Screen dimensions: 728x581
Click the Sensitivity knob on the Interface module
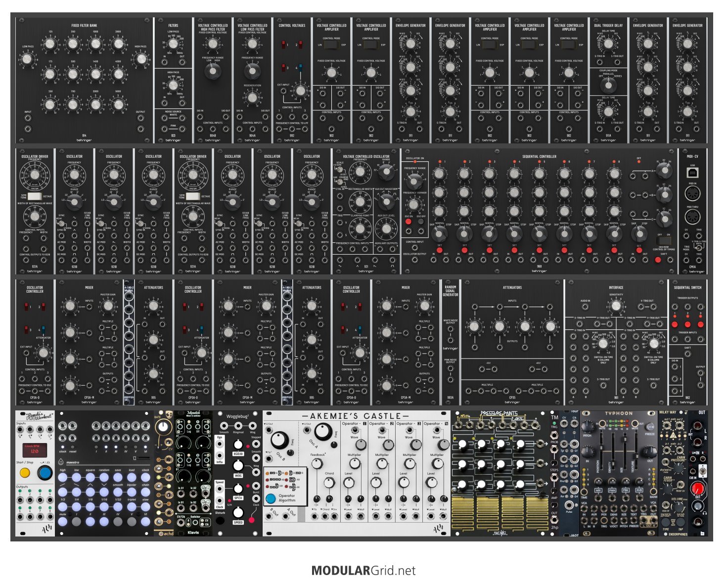[616, 306]
